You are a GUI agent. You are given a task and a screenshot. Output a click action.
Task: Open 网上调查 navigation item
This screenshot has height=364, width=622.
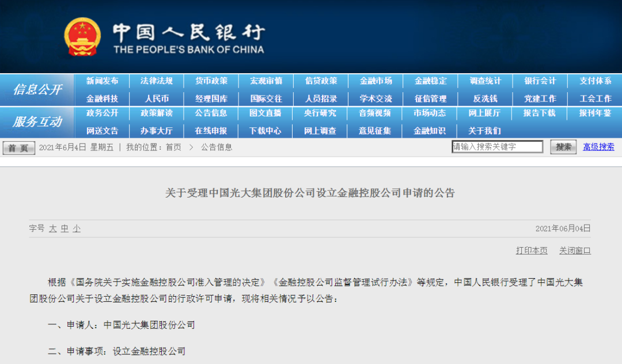pyautogui.click(x=320, y=131)
